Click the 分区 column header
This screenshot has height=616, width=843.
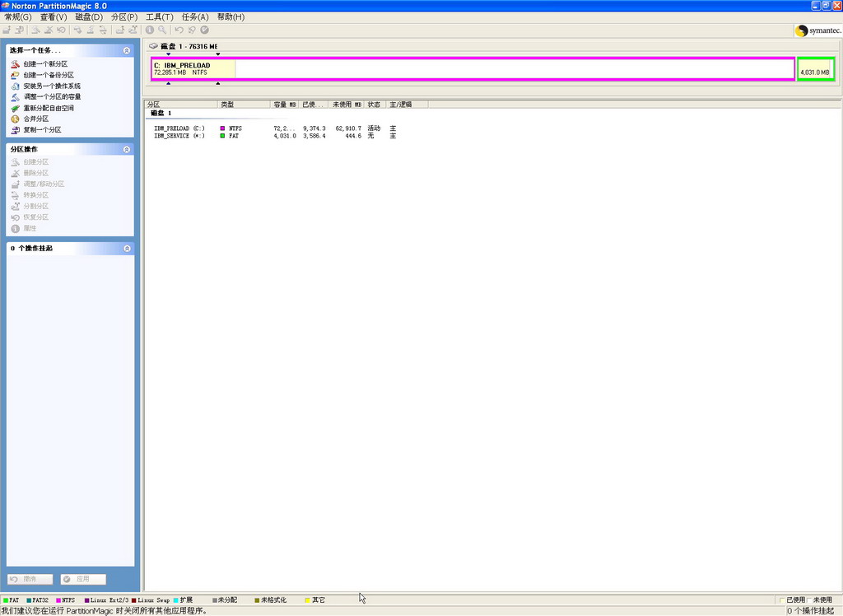coord(181,105)
